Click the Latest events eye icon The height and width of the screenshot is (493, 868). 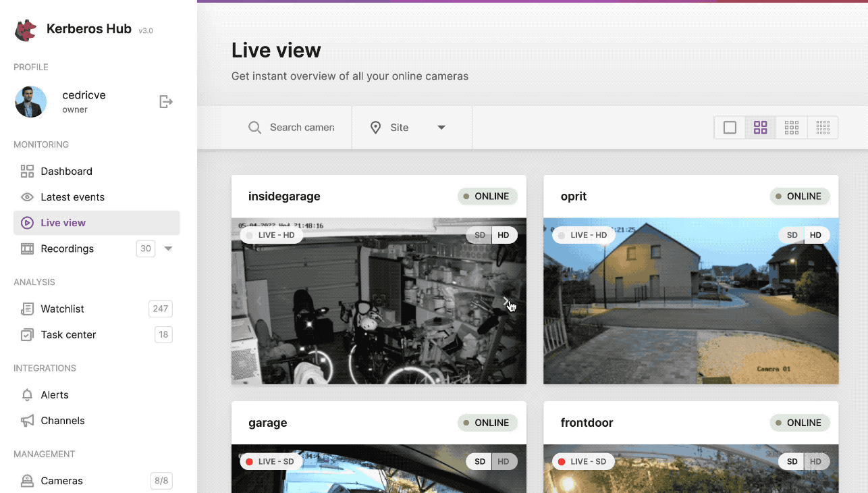[x=27, y=197]
